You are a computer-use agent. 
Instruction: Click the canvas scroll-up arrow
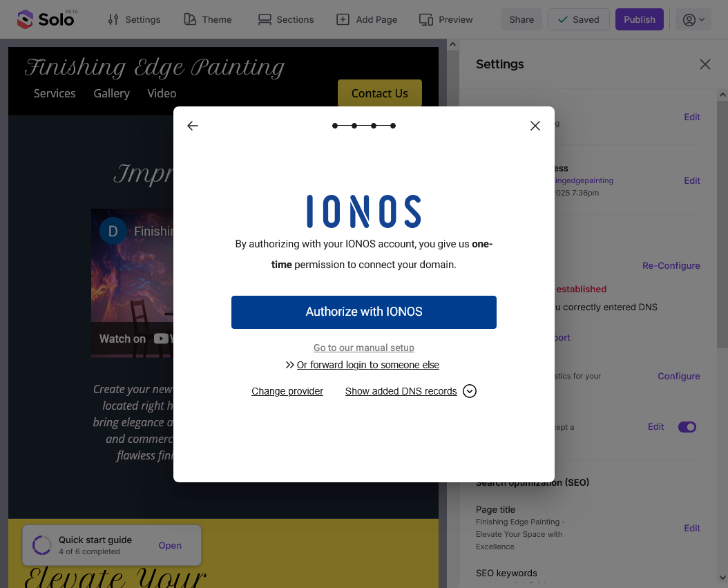coord(452,45)
